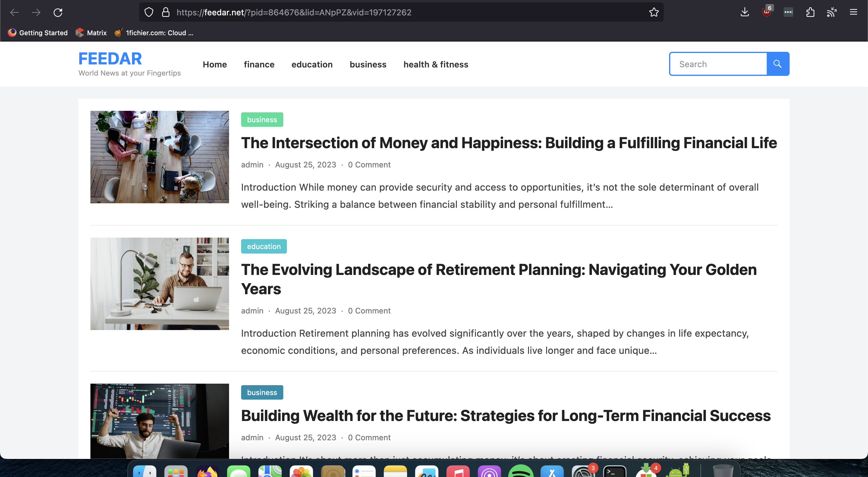The width and height of the screenshot is (868, 477).
Task: Open the health & fitness menu item
Action: tap(436, 64)
